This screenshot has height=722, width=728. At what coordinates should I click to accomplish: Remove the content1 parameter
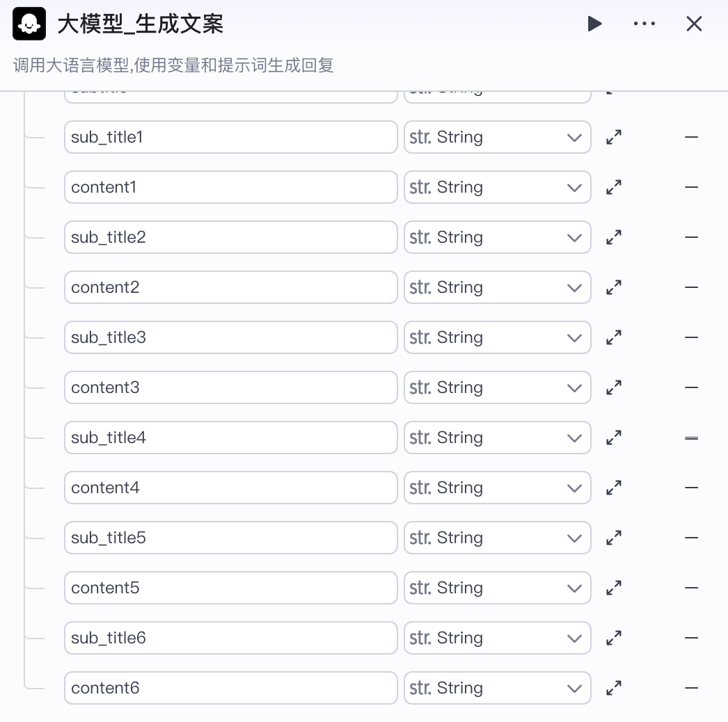(x=692, y=187)
